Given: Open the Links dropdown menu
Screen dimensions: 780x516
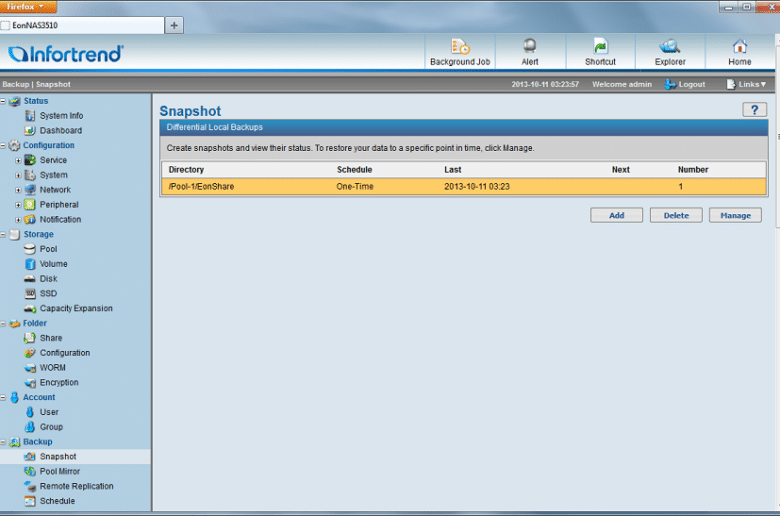Looking at the screenshot, I should pyautogui.click(x=747, y=85).
